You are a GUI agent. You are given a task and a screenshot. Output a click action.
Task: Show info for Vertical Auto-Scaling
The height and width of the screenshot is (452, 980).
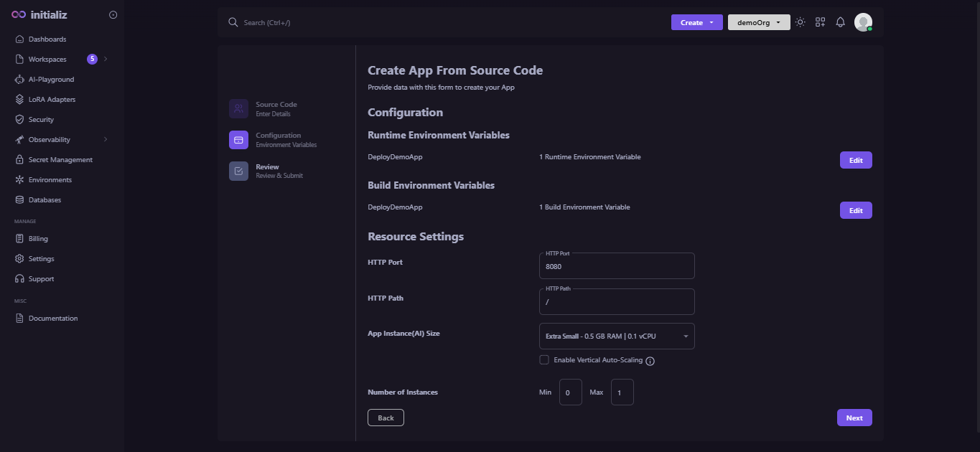point(650,361)
